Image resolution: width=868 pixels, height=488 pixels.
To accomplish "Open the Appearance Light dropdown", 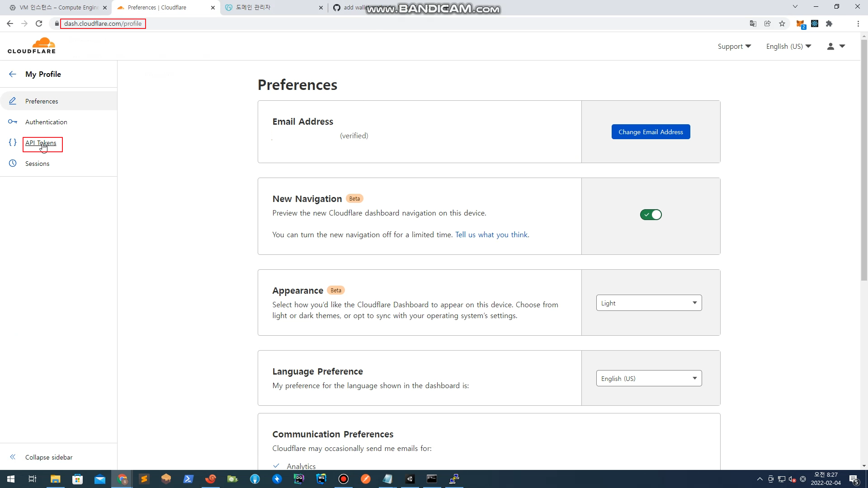I will (649, 303).
